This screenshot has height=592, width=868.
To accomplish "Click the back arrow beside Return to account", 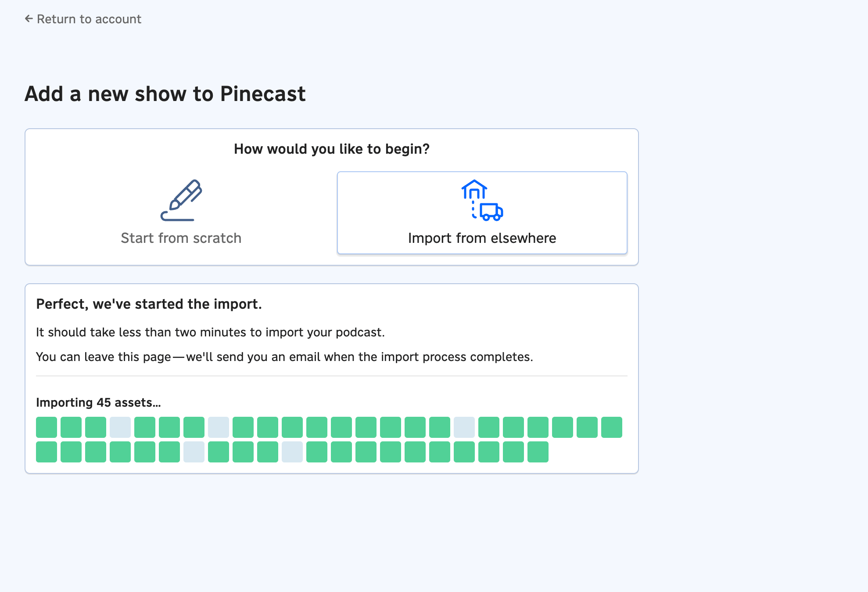I will click(29, 19).
